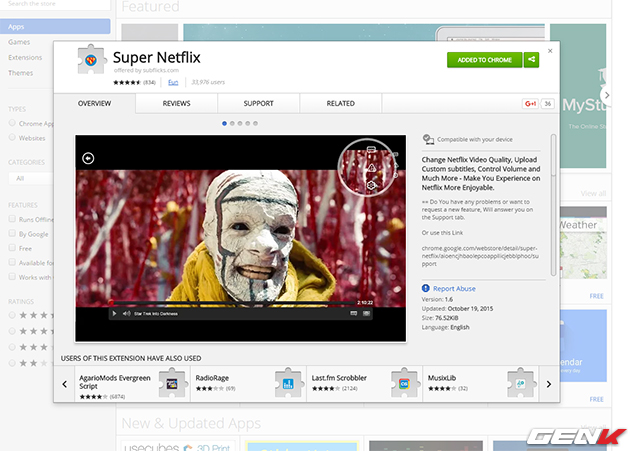The image size is (630, 451).
Task: Click the AgarioMods Evergreen Script icon
Action: coord(172,383)
